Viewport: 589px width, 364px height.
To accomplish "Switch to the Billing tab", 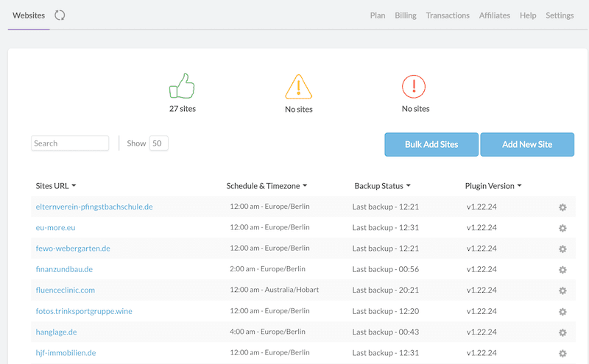I will coord(406,15).
